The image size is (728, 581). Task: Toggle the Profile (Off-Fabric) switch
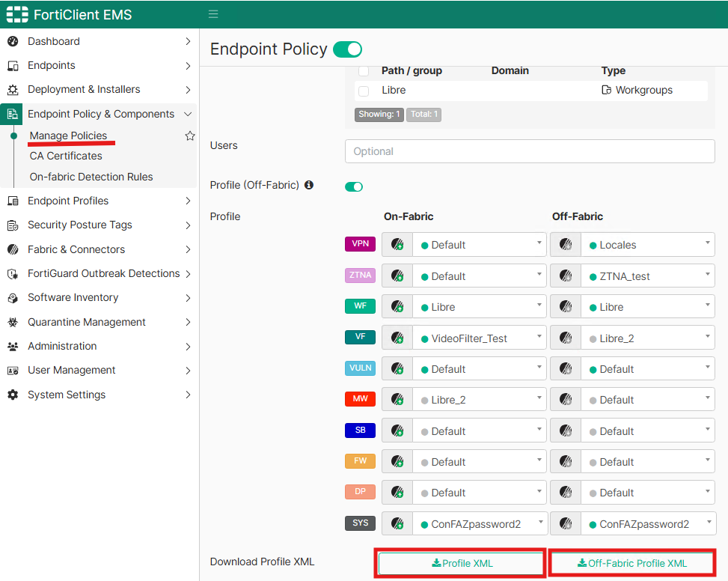coord(354,186)
